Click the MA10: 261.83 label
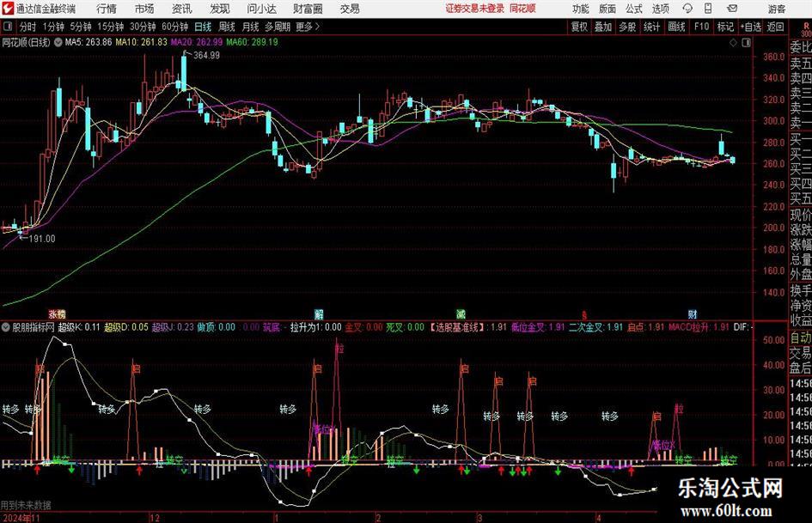Image resolution: width=812 pixels, height=523 pixels. pyautogui.click(x=142, y=42)
